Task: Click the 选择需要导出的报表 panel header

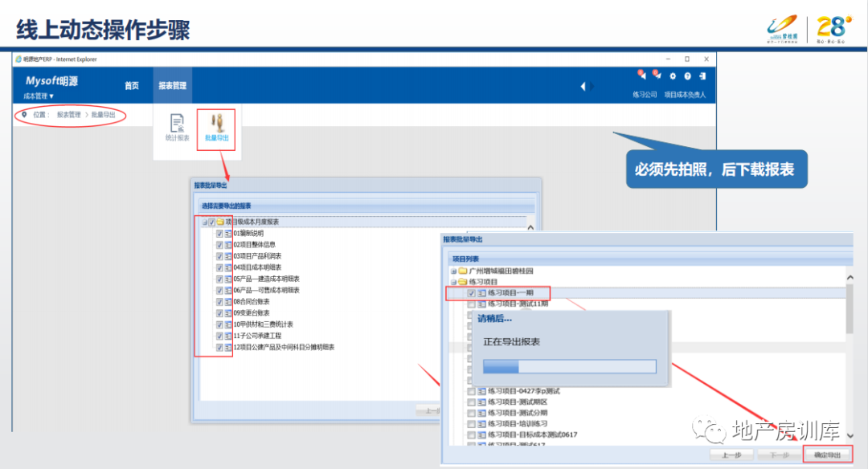Action: coord(366,206)
